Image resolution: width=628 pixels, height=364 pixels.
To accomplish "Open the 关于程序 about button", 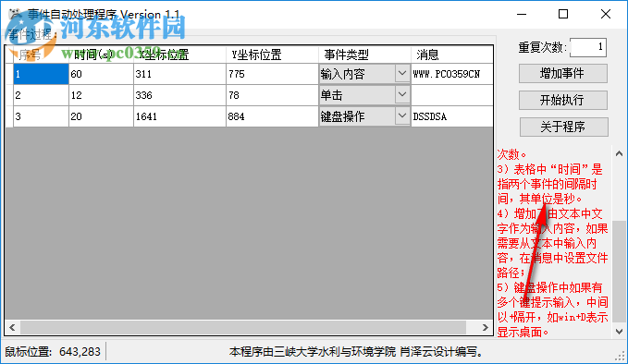I will pyautogui.click(x=564, y=127).
